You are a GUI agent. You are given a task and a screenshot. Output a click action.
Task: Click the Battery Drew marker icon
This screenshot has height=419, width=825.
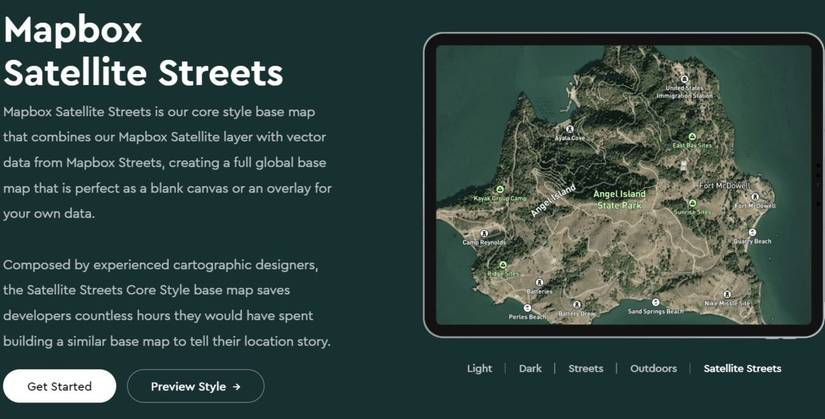tap(577, 305)
